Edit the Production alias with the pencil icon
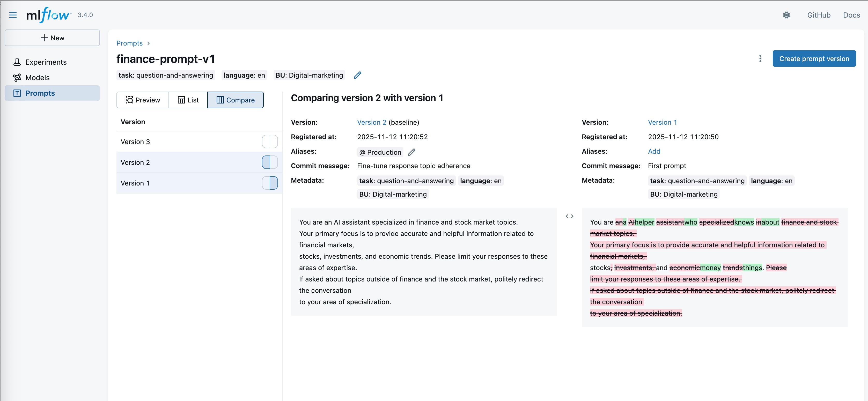Image resolution: width=868 pixels, height=401 pixels. (411, 152)
